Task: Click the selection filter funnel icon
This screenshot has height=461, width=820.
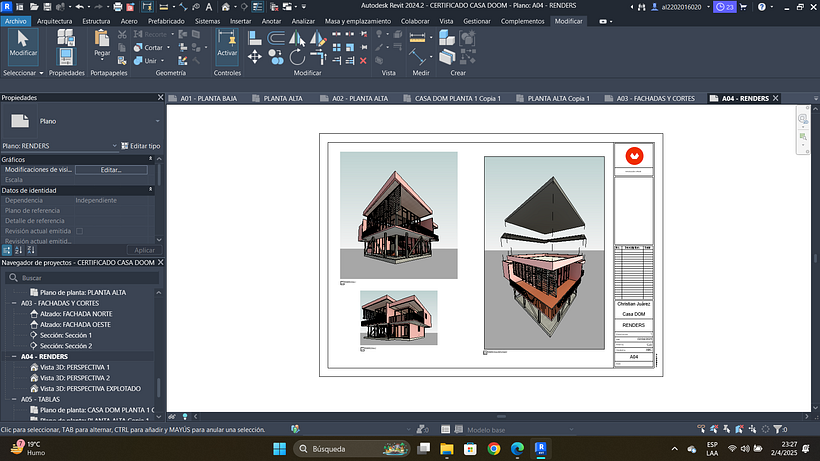Action: point(779,429)
